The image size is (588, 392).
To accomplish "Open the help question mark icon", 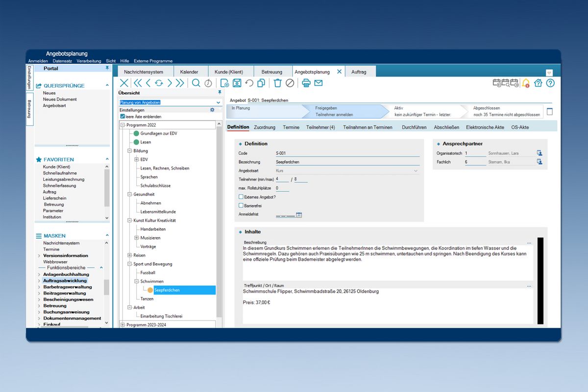I will (550, 83).
